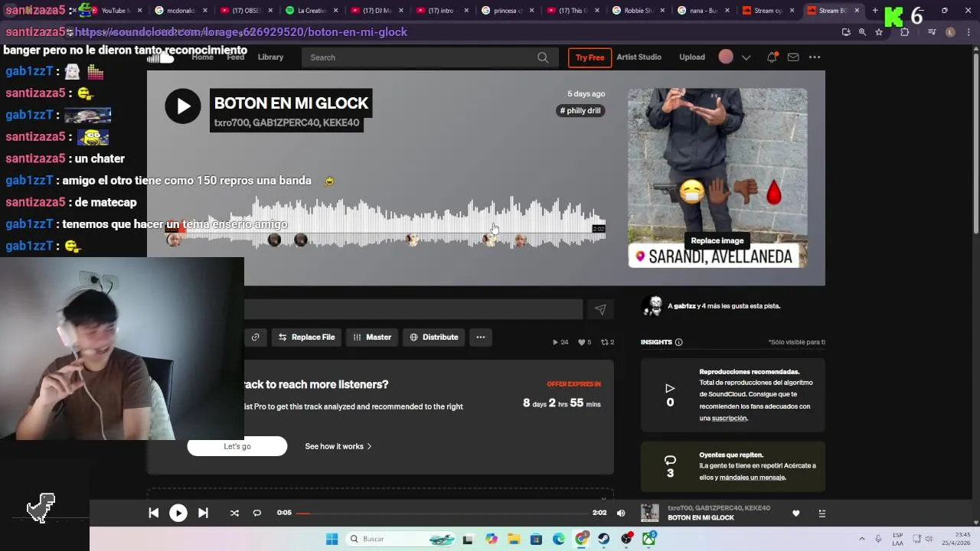Open SoundCloud notifications bell
The height and width of the screenshot is (551, 980).
click(772, 57)
